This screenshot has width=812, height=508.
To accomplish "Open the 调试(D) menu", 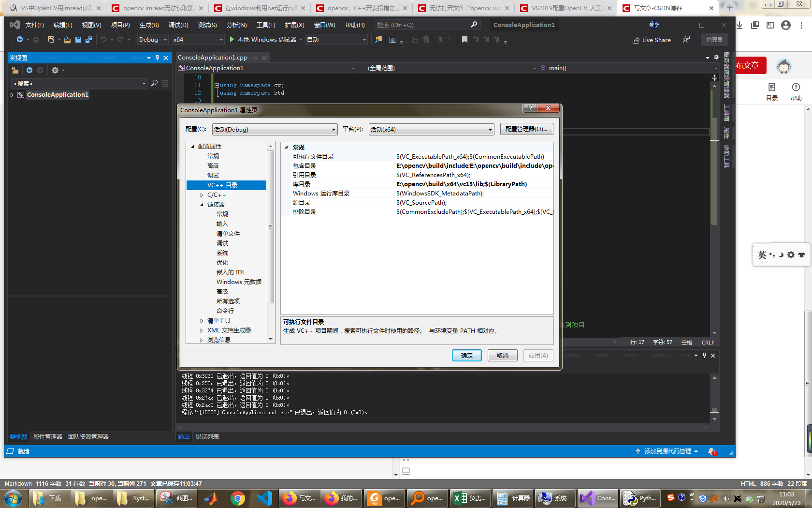I will click(178, 25).
